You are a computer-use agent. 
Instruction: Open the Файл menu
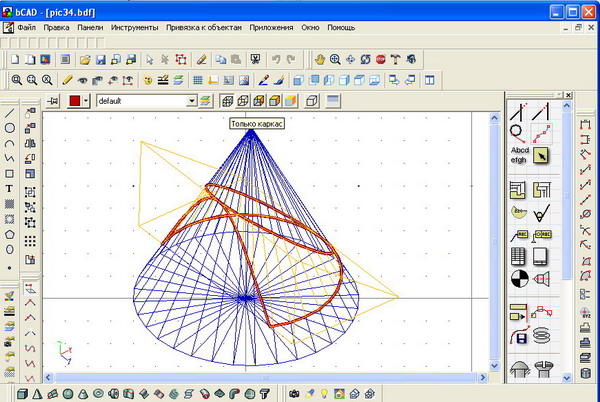[x=26, y=28]
